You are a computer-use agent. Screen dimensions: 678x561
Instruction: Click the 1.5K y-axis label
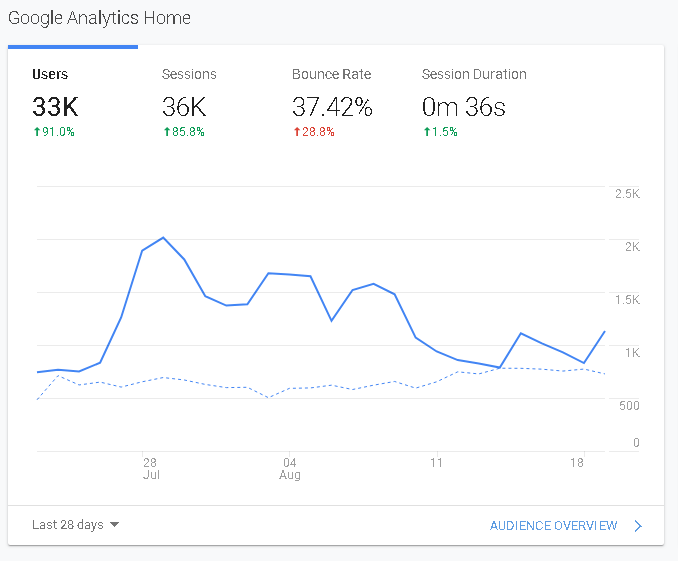tap(627, 300)
